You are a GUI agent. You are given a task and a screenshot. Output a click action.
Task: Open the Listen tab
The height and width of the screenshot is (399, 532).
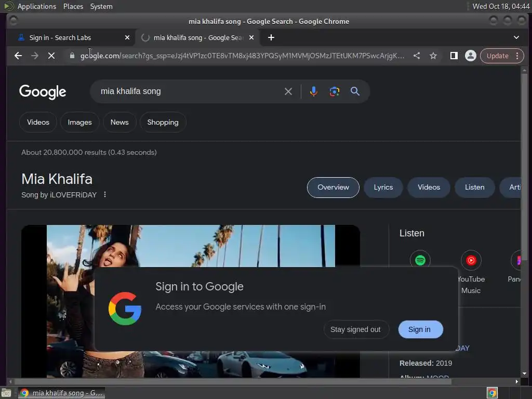coord(475,187)
